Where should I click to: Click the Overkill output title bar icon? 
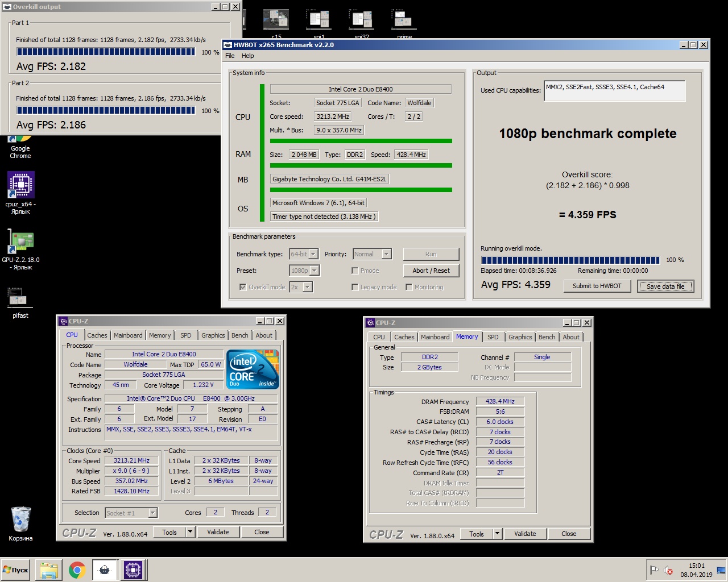[x=7, y=7]
